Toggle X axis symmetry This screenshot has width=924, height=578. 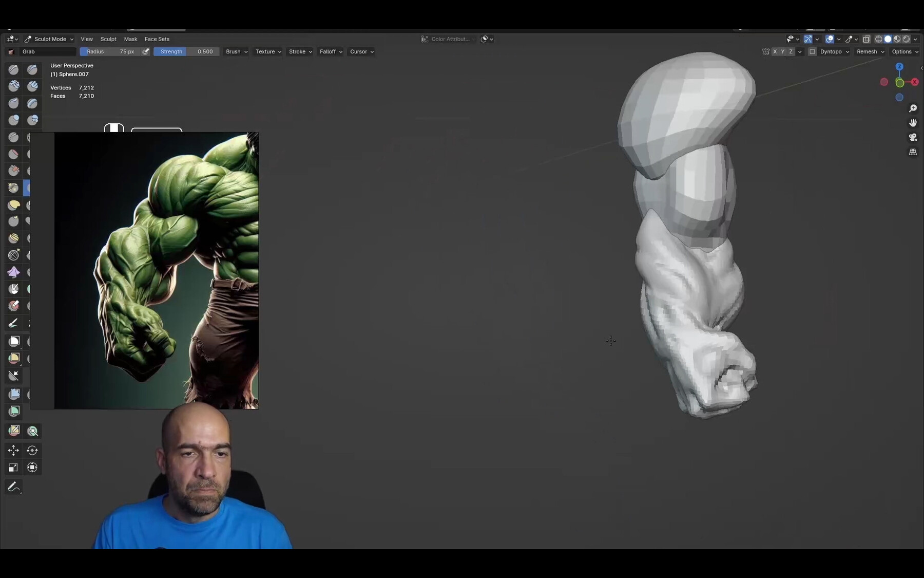(x=775, y=52)
